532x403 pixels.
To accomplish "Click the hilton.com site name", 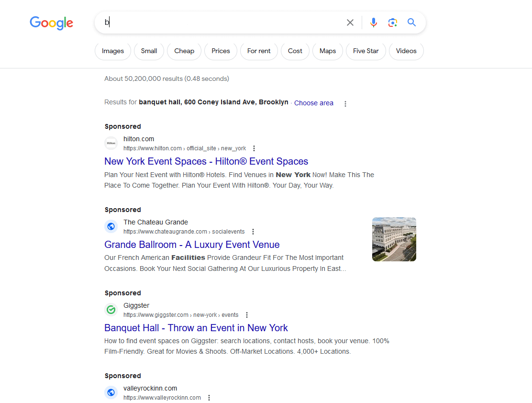I will [139, 139].
